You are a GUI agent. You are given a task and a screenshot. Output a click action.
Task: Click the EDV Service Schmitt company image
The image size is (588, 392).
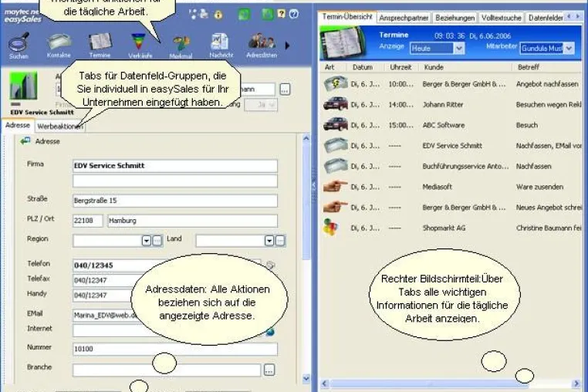pyautogui.click(x=23, y=86)
